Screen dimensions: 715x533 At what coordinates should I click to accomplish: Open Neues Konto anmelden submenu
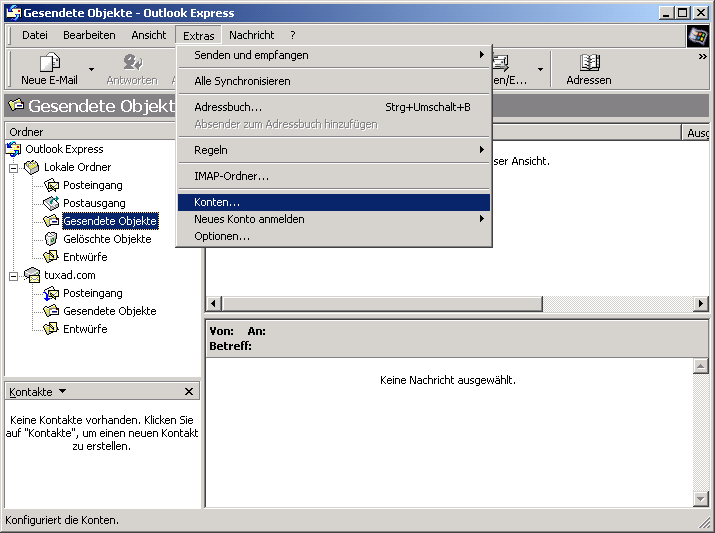pyautogui.click(x=334, y=219)
